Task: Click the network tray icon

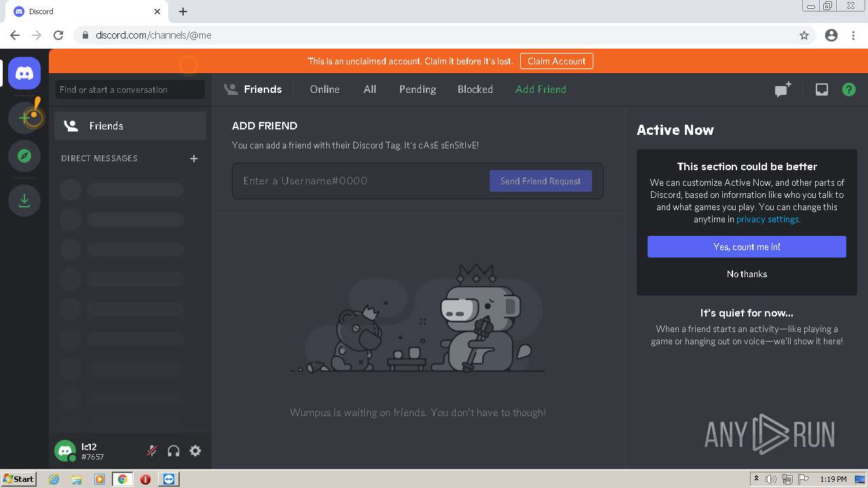Action: click(x=787, y=479)
